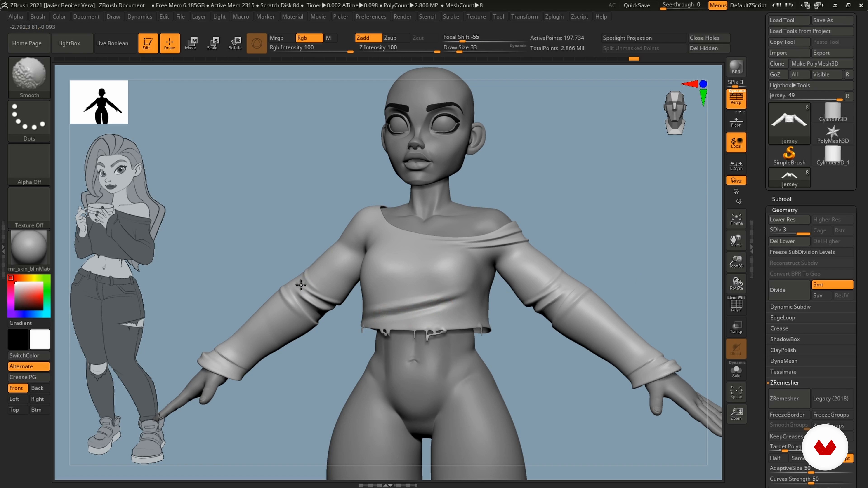Click Make PolyMesh3D button
Viewport: 868px width, 488px height.
821,64
